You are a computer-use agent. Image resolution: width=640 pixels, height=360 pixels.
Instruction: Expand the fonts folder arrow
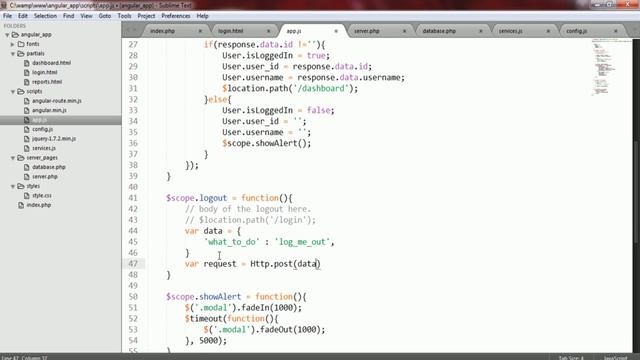(x=13, y=44)
